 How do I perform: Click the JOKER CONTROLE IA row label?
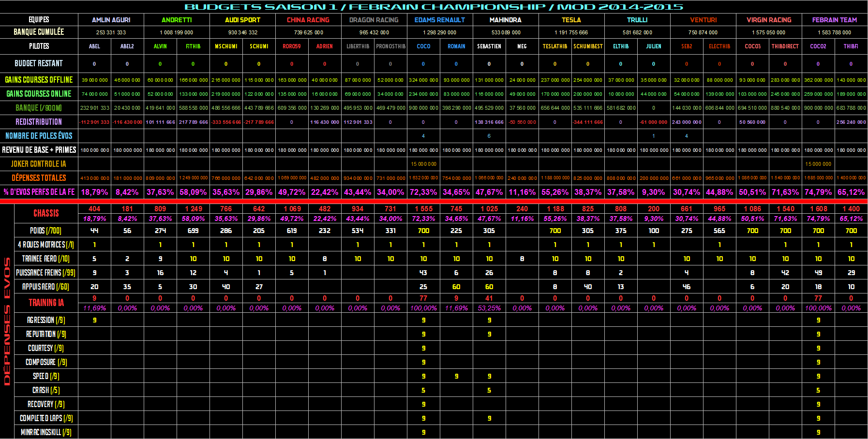point(39,164)
